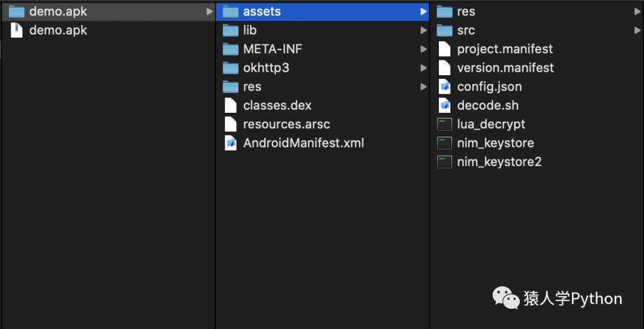This screenshot has width=644, height=329.
Task: Click the classes.dex file icon
Action: (x=231, y=105)
